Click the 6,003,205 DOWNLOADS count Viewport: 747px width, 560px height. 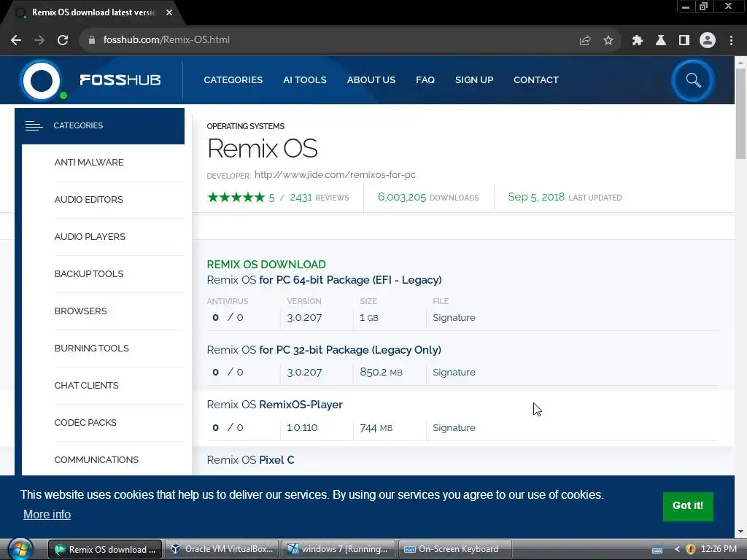tap(428, 197)
